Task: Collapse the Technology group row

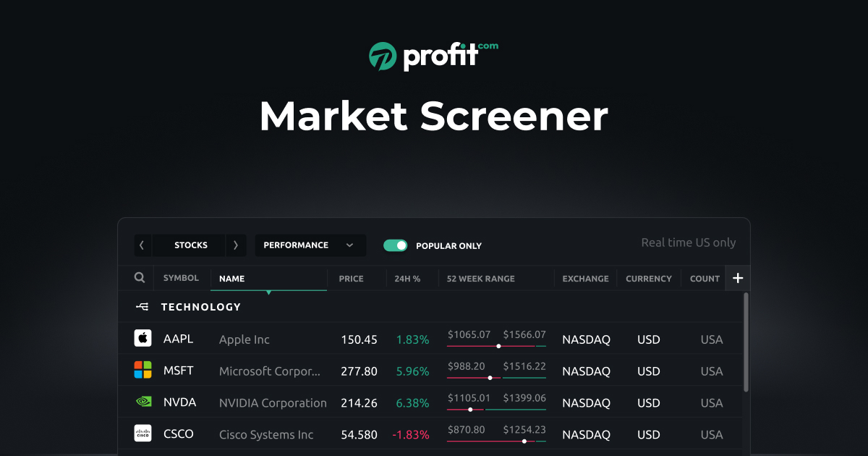Action: tap(431, 307)
